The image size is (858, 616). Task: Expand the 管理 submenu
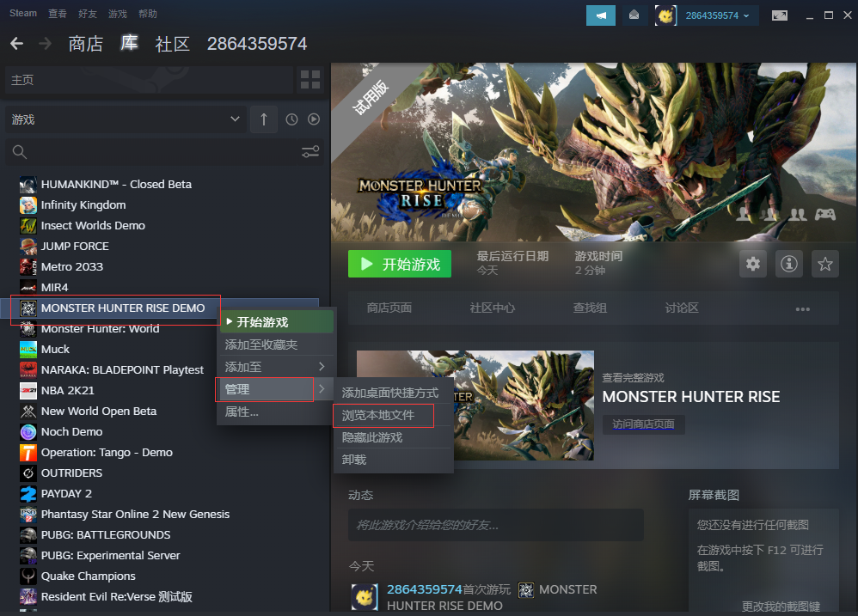tap(276, 389)
